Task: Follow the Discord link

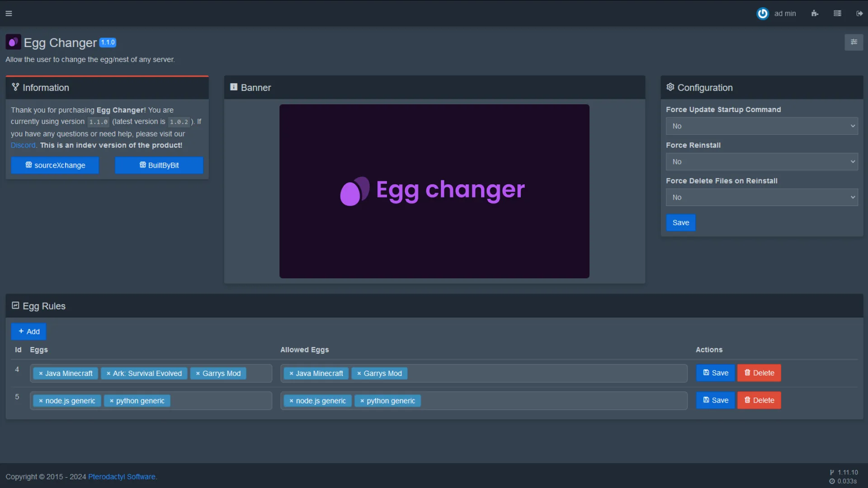Action: coord(23,145)
